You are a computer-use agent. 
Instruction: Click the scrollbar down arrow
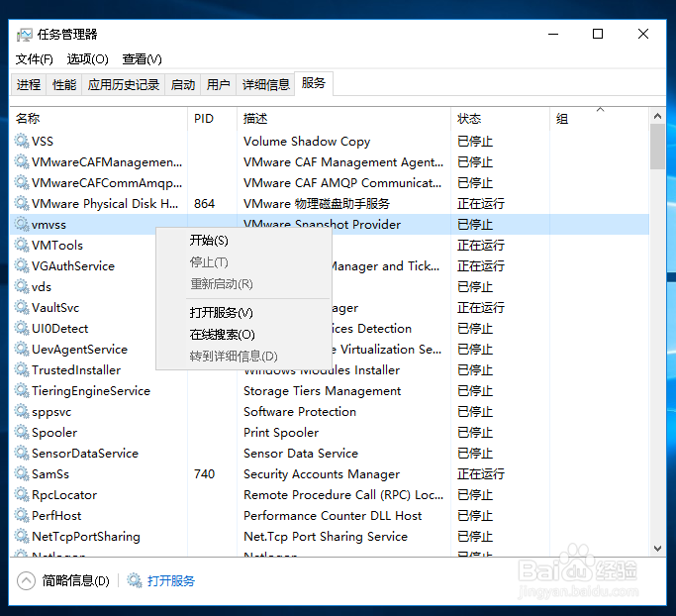(657, 549)
